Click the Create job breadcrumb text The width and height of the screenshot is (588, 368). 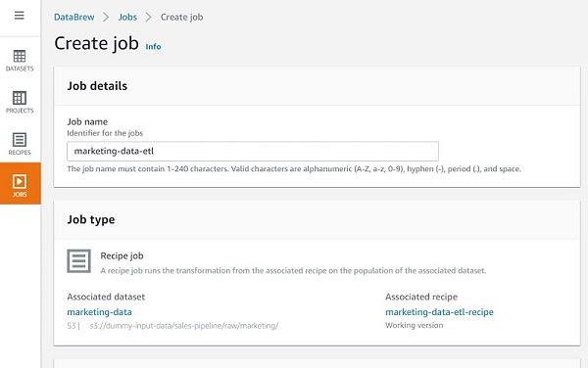tap(182, 17)
